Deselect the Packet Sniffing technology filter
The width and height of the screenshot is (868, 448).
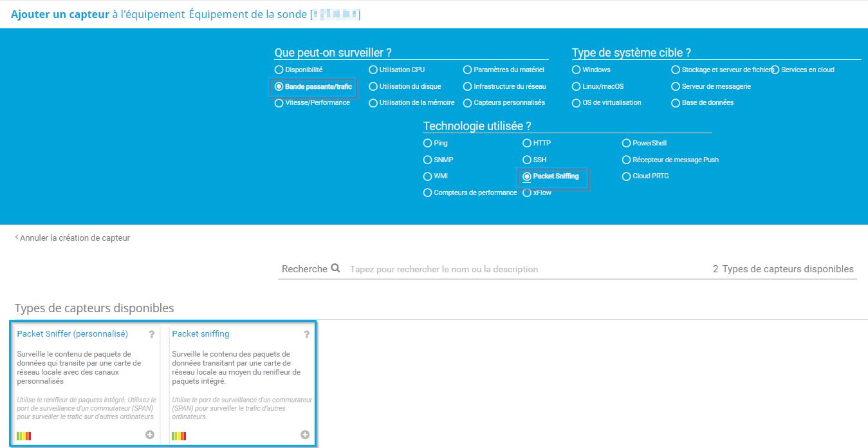coord(527,176)
